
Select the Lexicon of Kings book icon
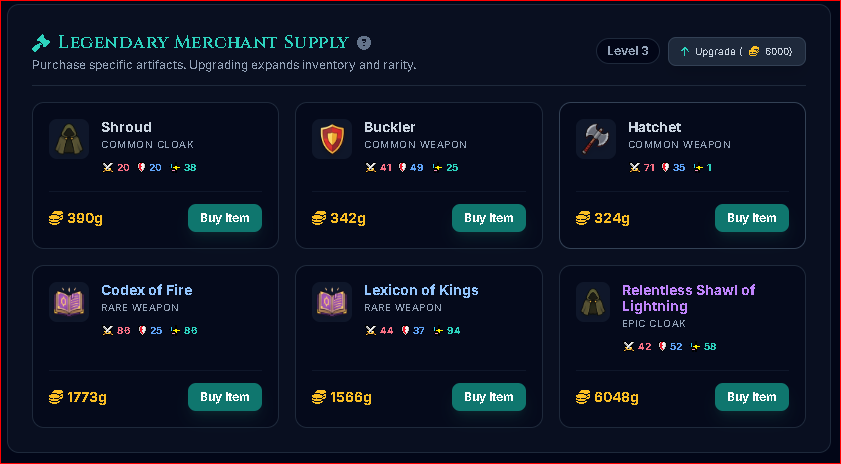point(332,302)
